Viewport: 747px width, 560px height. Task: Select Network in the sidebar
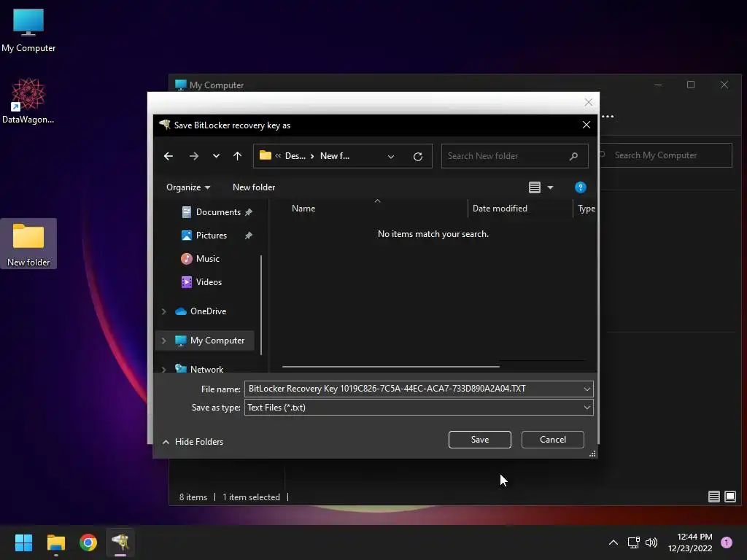pyautogui.click(x=206, y=369)
